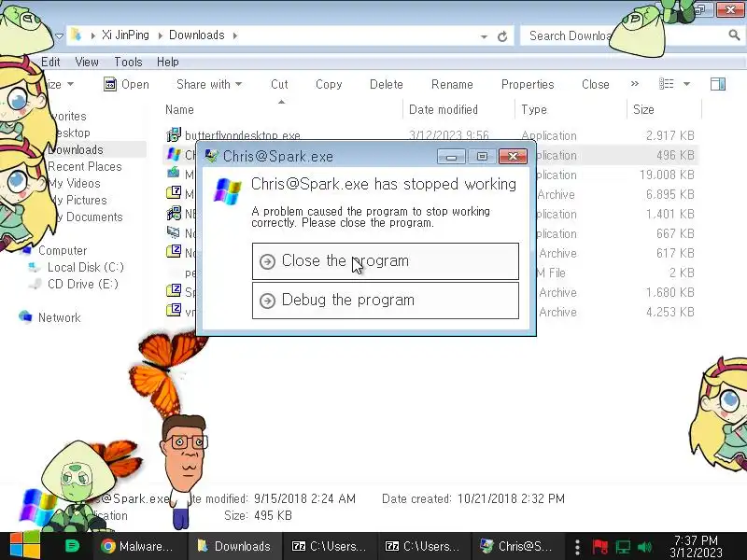The image size is (747, 560).
Task: Sort by the Type column header
Action: [x=533, y=109]
